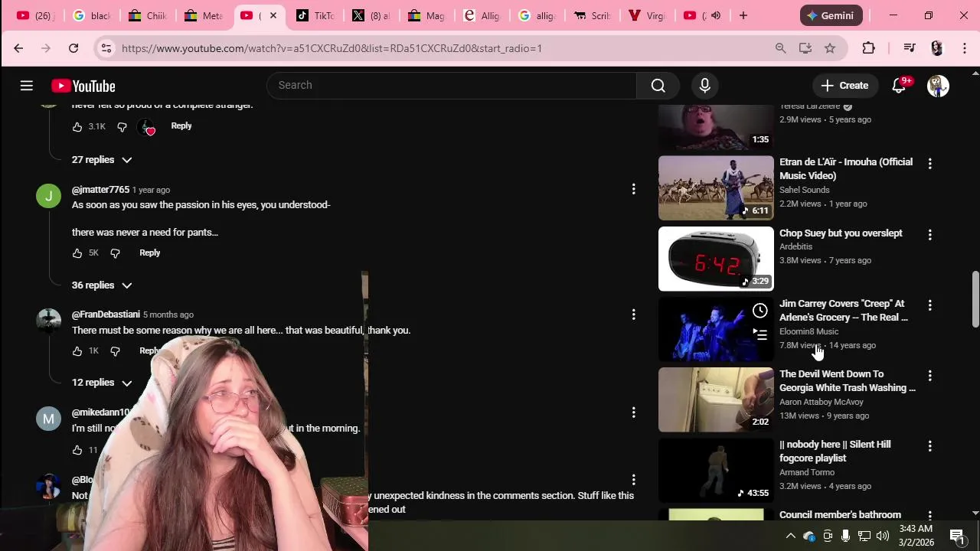Open The Devil Went Down To Georgia thumbnail

point(716,399)
